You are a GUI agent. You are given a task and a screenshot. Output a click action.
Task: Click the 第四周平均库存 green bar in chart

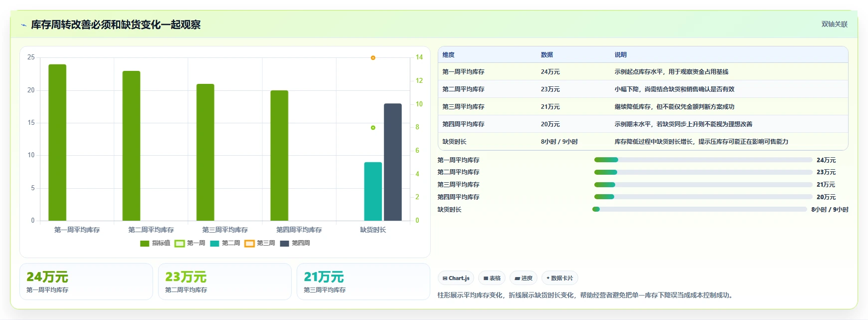279,155
